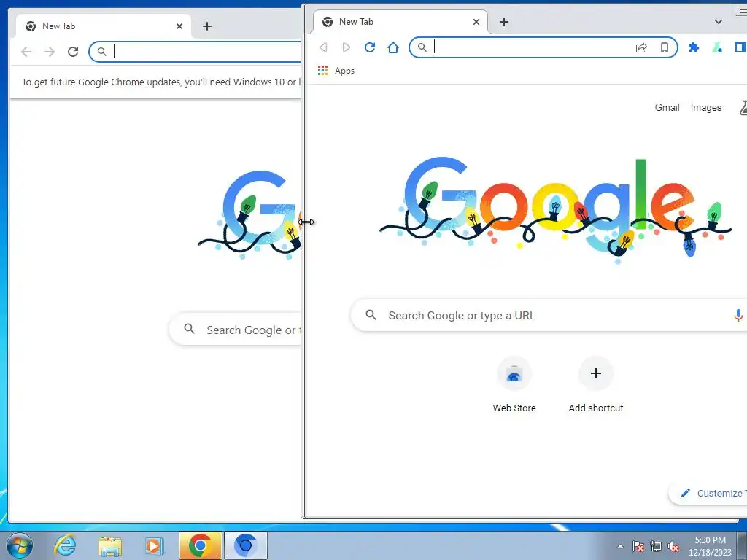The height and width of the screenshot is (560, 747).
Task: Focus address bar in left Chrome window
Action: [x=196, y=52]
